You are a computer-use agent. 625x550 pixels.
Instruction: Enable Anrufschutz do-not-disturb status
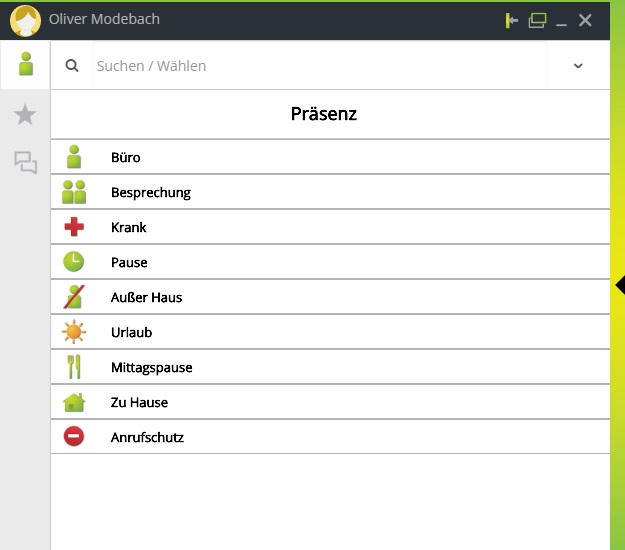click(147, 437)
